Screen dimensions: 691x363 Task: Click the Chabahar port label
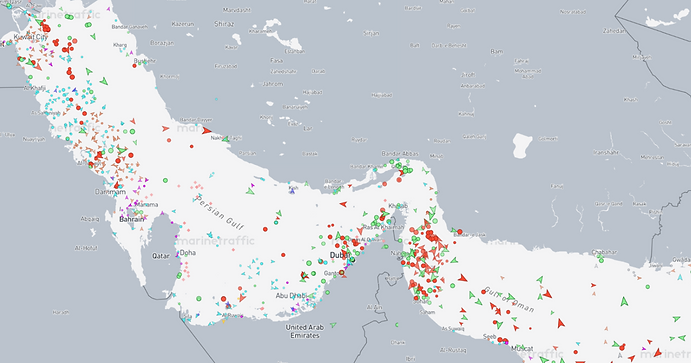(x=604, y=252)
